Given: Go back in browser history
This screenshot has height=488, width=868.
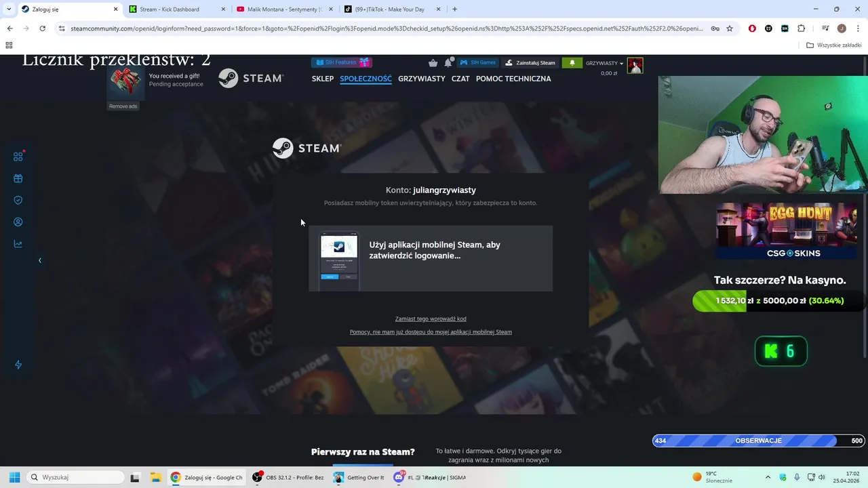Looking at the screenshot, I should (9, 28).
